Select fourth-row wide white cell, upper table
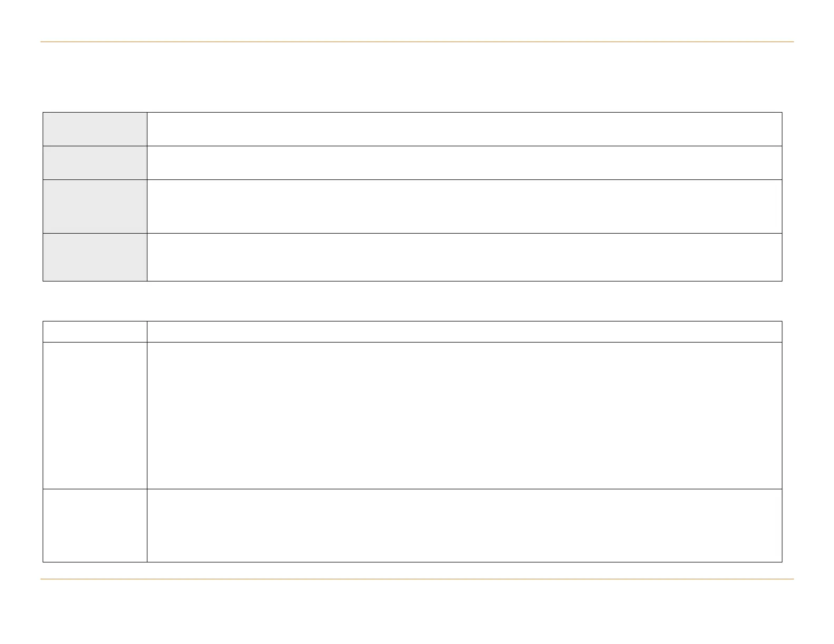The height and width of the screenshot is (644, 834). point(464,257)
